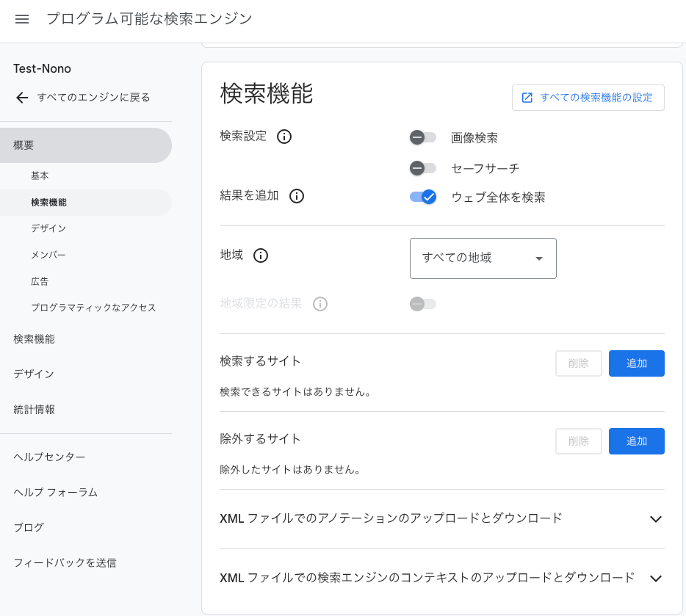Screen dimensions: 686x616
Task: Click the 検索機能 main heading
Action: pyautogui.click(x=267, y=93)
